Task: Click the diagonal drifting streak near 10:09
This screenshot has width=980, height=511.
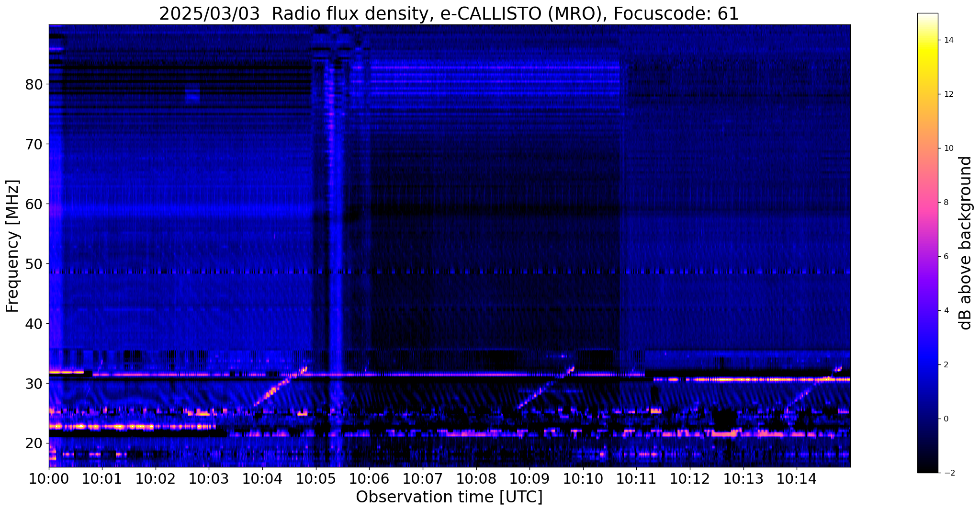Action: click(x=546, y=387)
